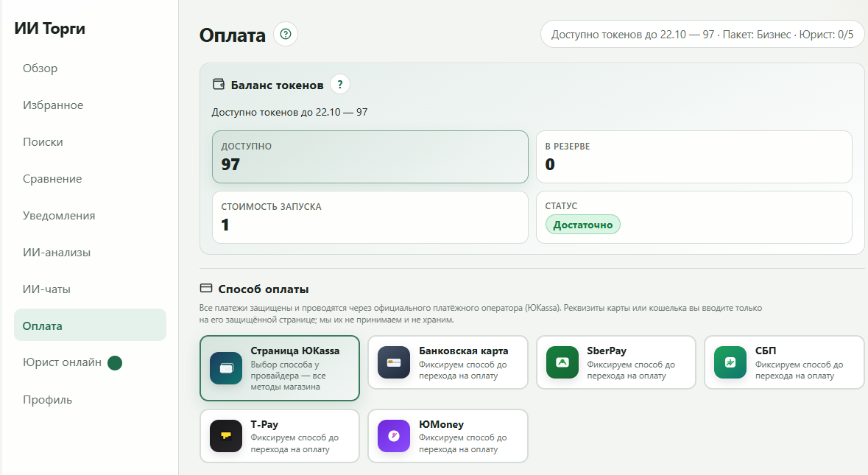Image resolution: width=868 pixels, height=475 pixels.
Task: Click the Достаточно status badge
Action: pyautogui.click(x=583, y=225)
